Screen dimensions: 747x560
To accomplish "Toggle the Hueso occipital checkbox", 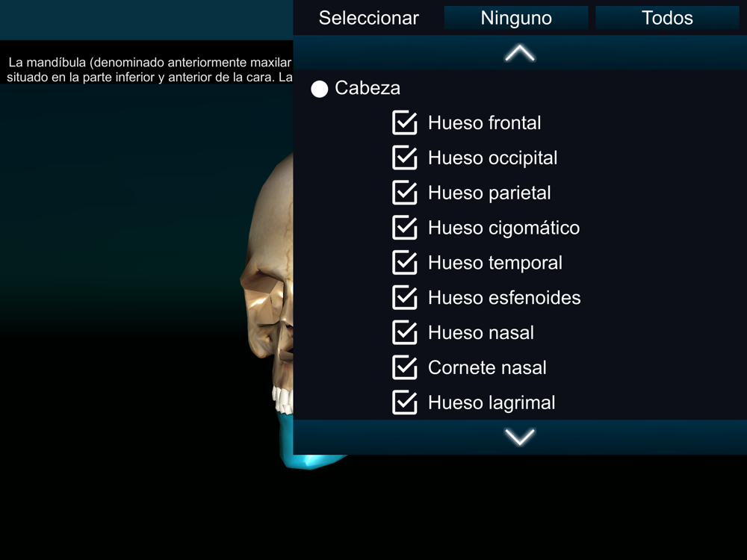I will pos(404,158).
